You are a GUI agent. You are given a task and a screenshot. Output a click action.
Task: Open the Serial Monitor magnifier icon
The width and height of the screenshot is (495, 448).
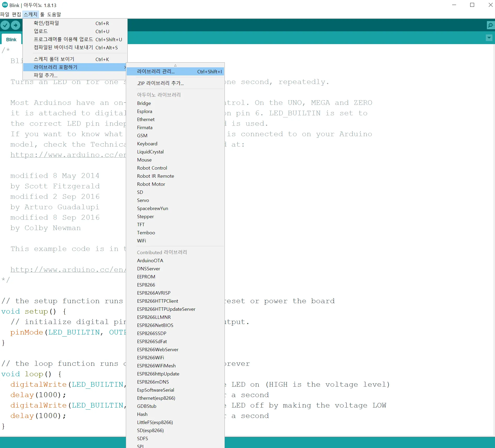[490, 25]
